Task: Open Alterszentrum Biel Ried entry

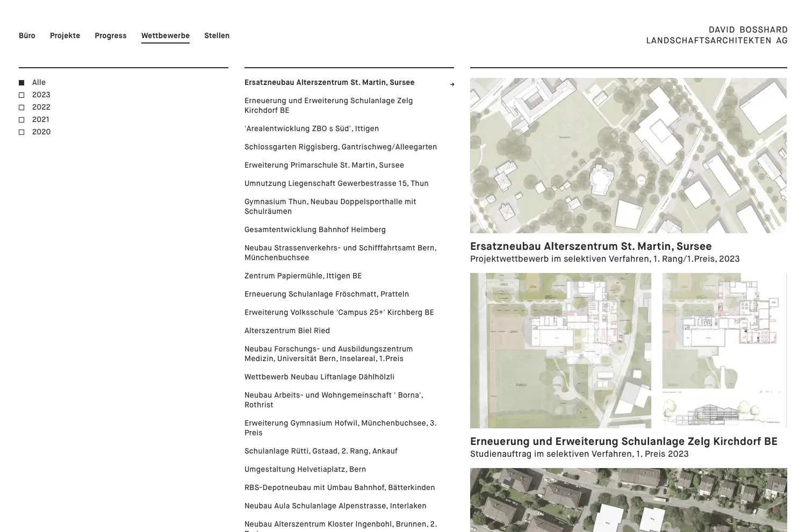Action: click(287, 331)
